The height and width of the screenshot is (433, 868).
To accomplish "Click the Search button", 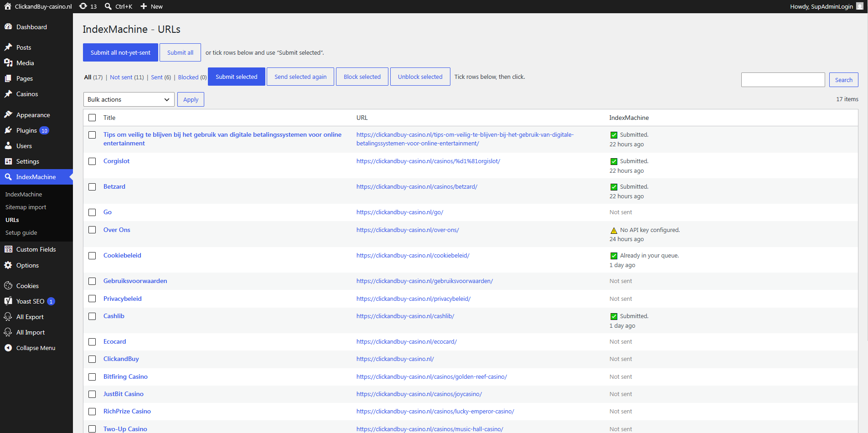I will click(x=843, y=80).
